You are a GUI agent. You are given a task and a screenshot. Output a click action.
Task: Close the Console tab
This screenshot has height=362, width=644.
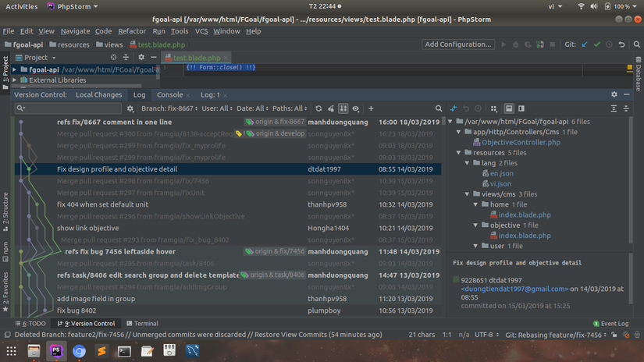click(187, 95)
